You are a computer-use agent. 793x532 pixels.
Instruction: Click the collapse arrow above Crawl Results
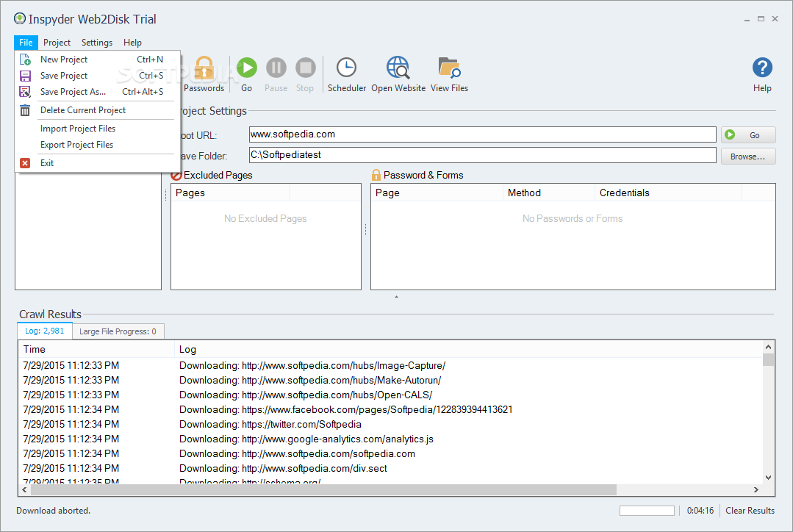tap(397, 297)
